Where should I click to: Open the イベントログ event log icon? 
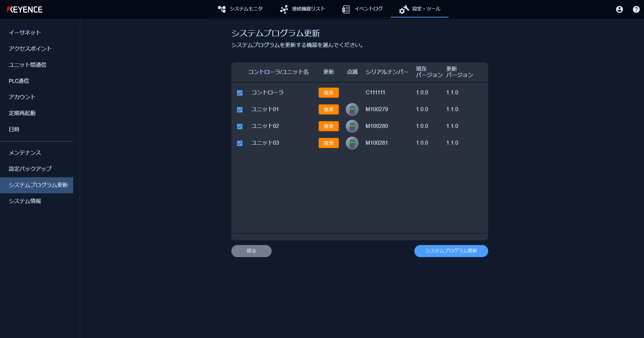pos(346,9)
